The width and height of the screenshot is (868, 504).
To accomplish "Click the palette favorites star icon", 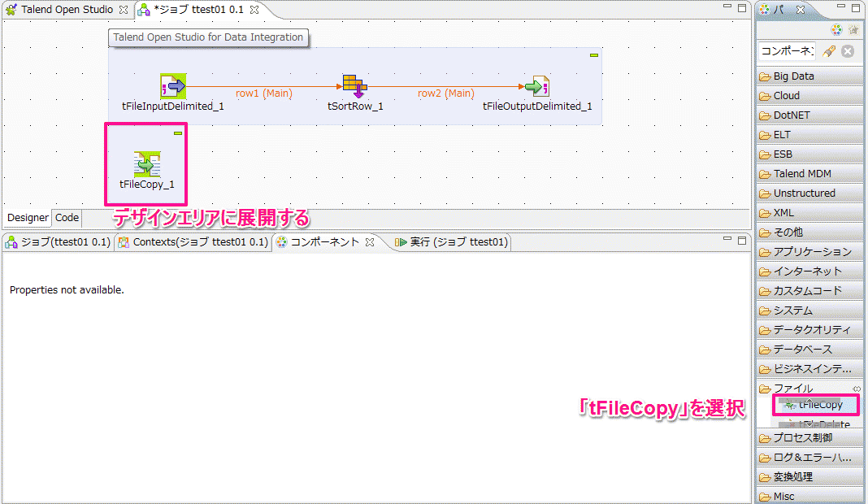I will 853,29.
